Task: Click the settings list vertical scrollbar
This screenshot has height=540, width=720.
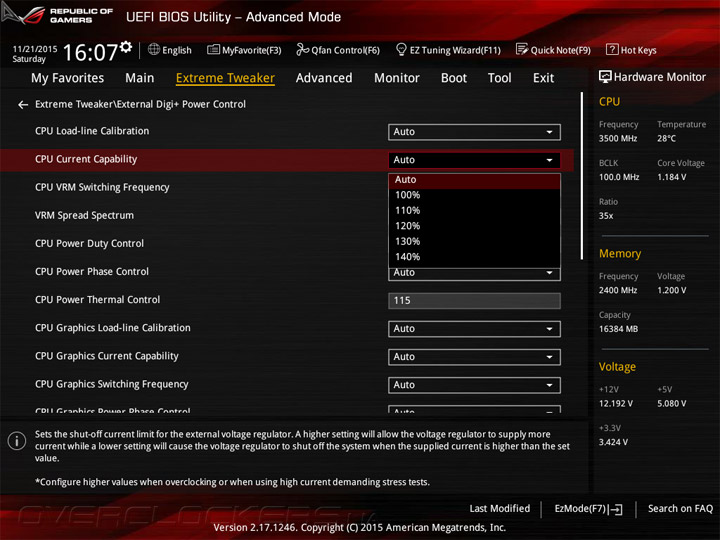Action: 582,176
